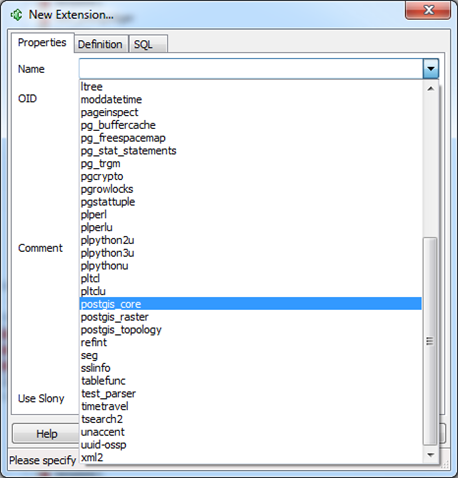This screenshot has height=478, width=458.
Task: Choose plpythonu in the list
Action: (251, 266)
